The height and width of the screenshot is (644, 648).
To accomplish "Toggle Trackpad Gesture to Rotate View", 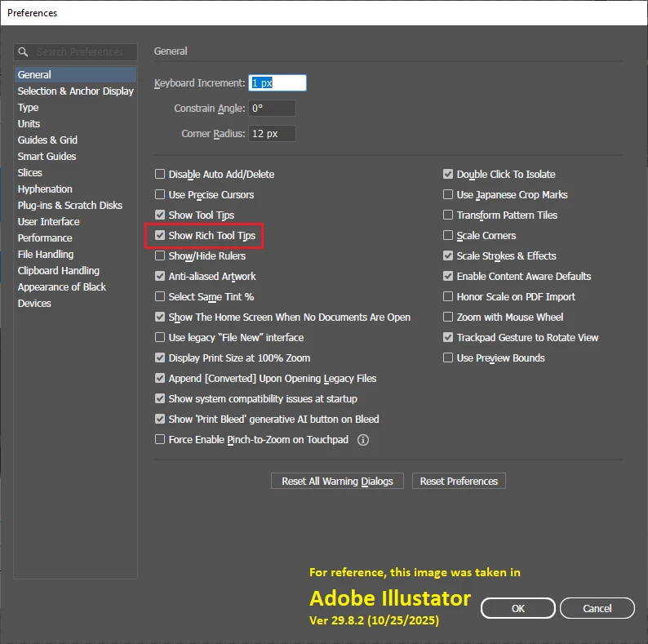I will pyautogui.click(x=448, y=337).
